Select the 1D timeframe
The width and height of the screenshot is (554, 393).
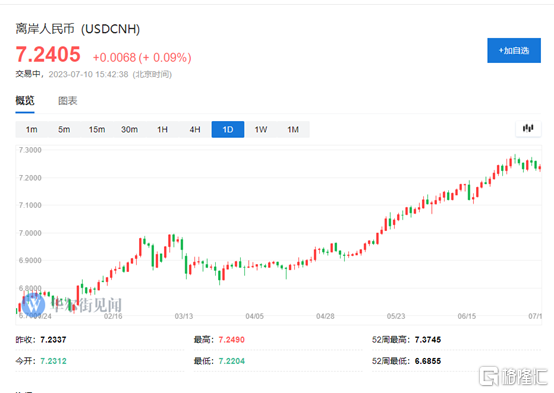(228, 129)
